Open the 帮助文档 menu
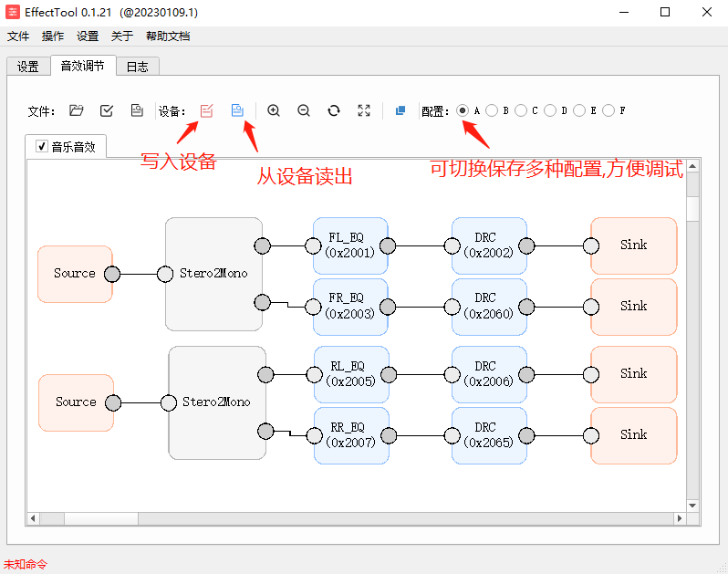The image size is (728, 574). (x=168, y=37)
